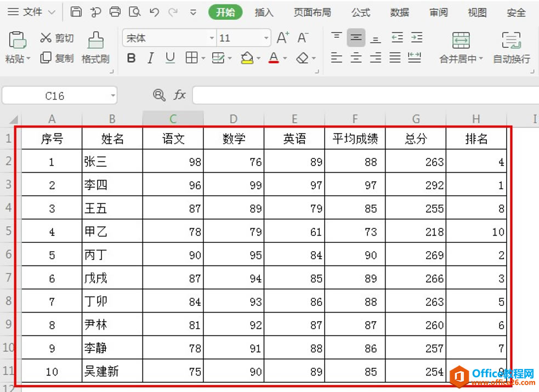Toggle Auto Wrap text
539x392 pixels.
pyautogui.click(x=512, y=47)
